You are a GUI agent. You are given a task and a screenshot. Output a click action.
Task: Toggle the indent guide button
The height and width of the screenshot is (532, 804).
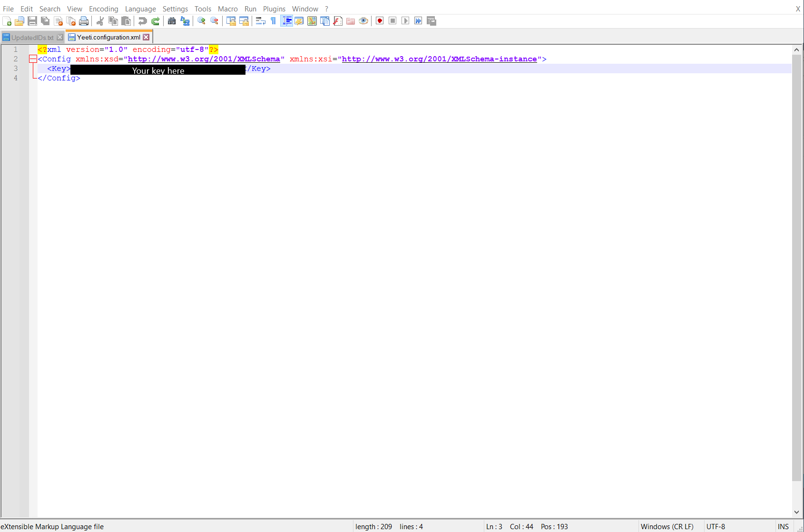286,21
